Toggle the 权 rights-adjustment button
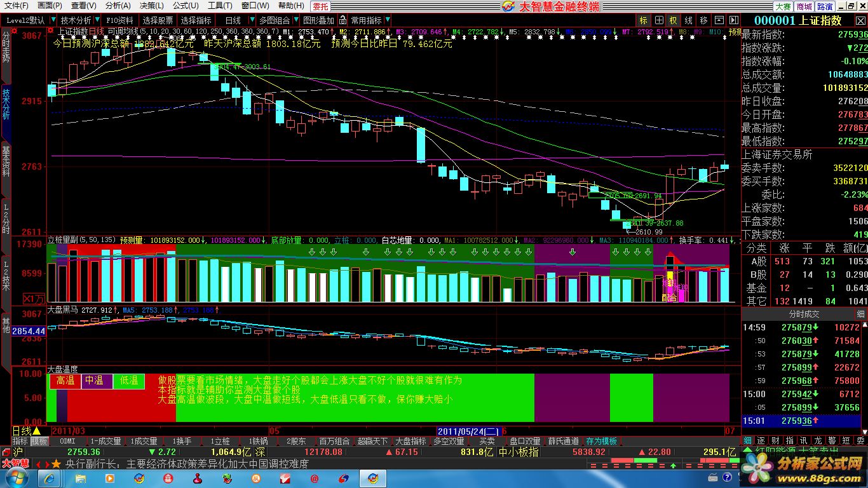868x488 pixels. click(673, 20)
